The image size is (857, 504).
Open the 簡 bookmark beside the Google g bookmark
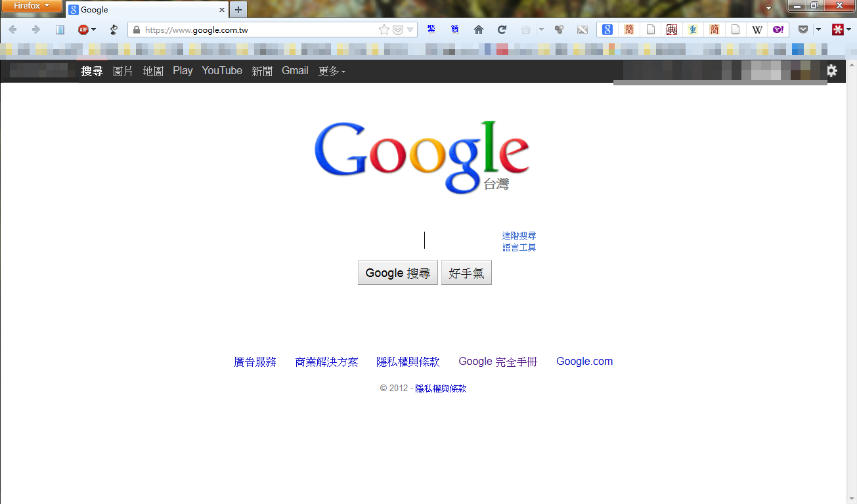click(x=629, y=30)
